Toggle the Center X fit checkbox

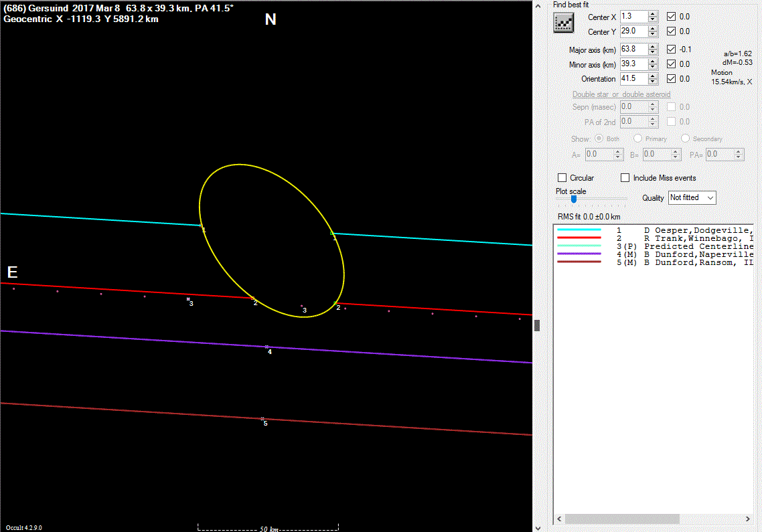click(x=671, y=17)
